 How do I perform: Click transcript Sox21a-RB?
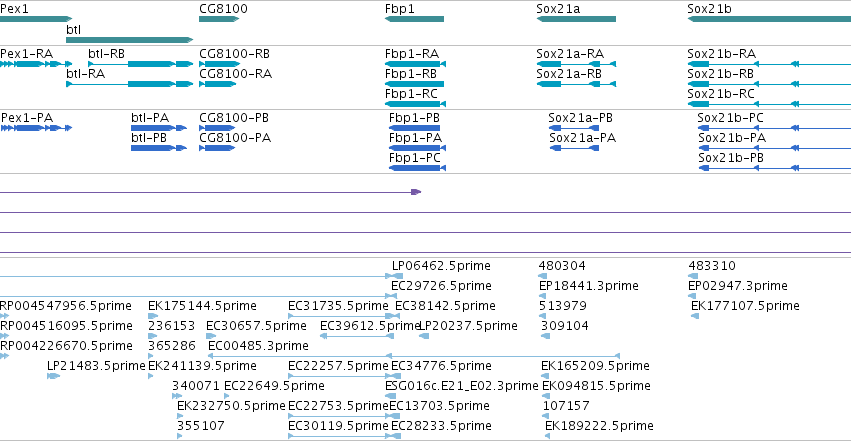[x=576, y=84]
